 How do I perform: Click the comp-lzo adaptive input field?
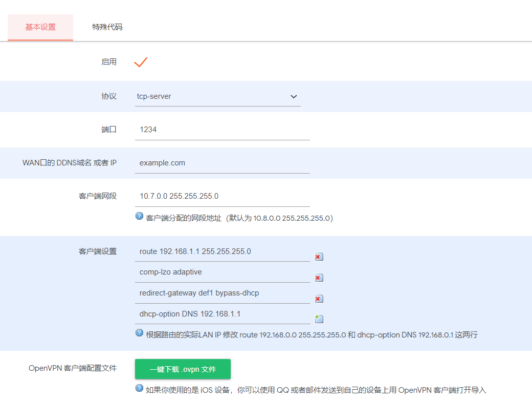point(222,272)
